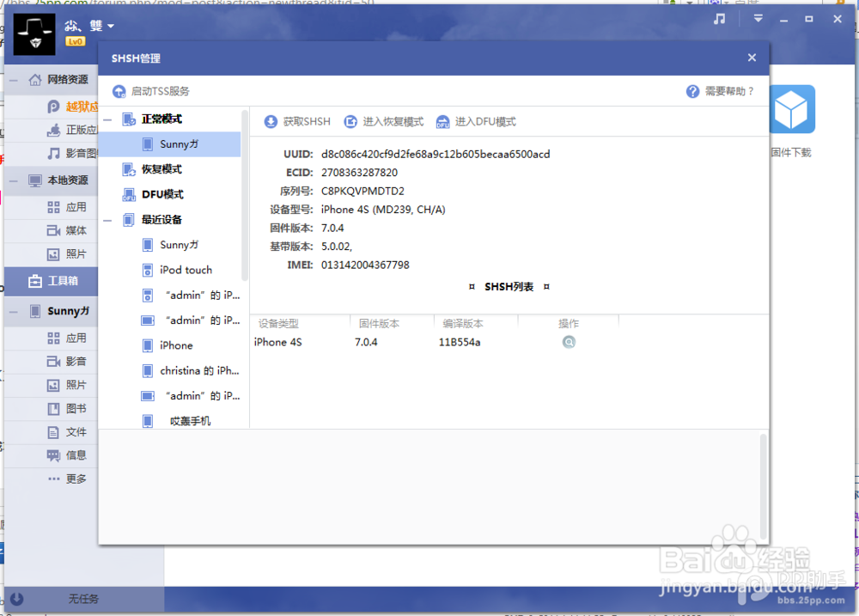Click the UUID value text

point(436,155)
